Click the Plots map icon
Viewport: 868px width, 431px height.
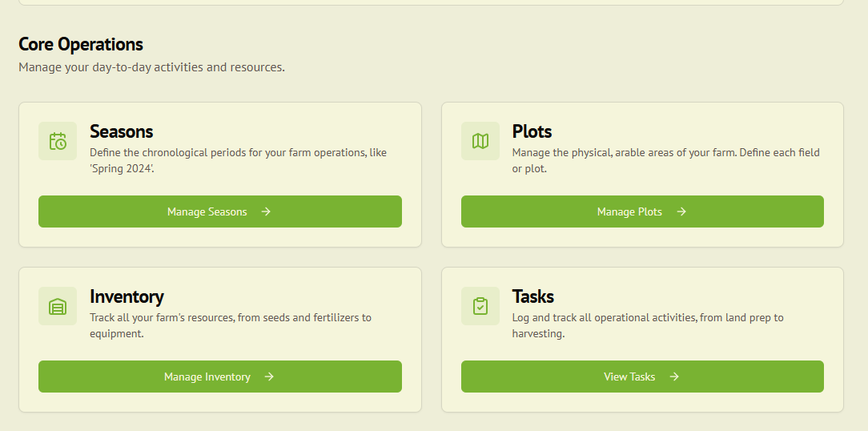(480, 141)
